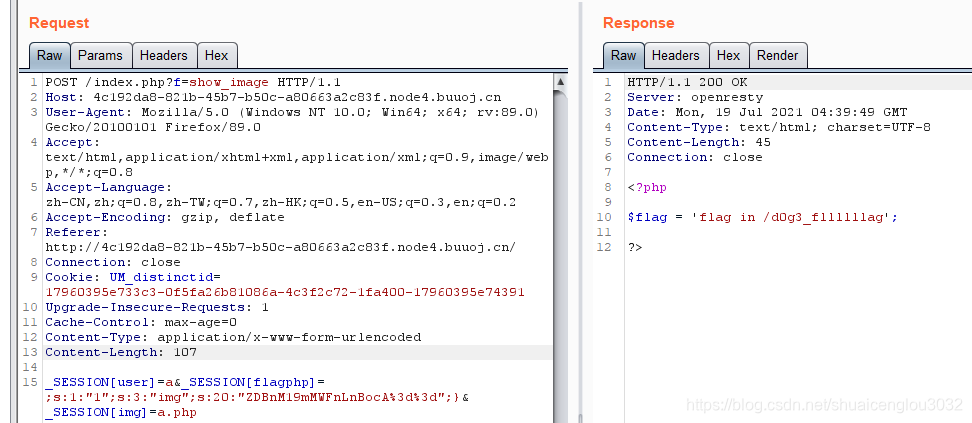This screenshot has width=972, height=423.
Task: Switch to Response Raw tab
Action: [x=623, y=55]
